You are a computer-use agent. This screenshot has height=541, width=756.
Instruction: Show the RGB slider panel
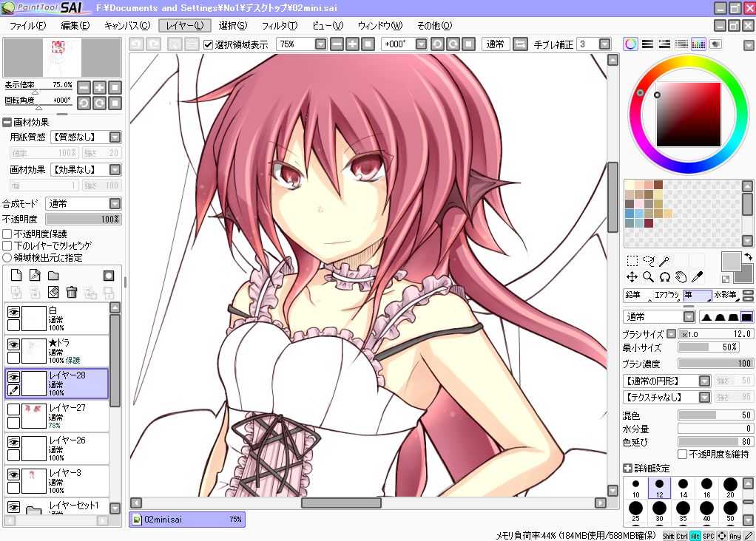point(647,44)
